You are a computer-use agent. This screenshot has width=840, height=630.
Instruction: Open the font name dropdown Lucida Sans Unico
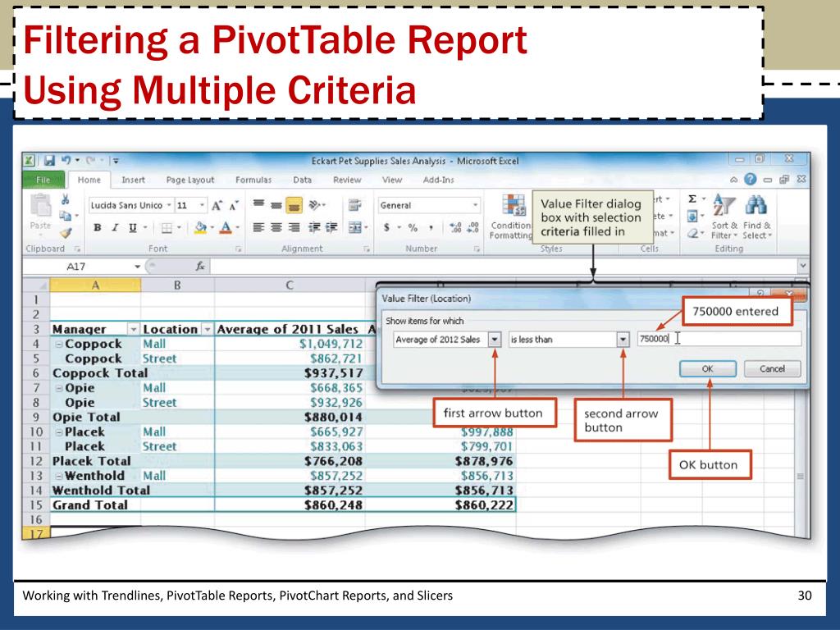coord(169,205)
